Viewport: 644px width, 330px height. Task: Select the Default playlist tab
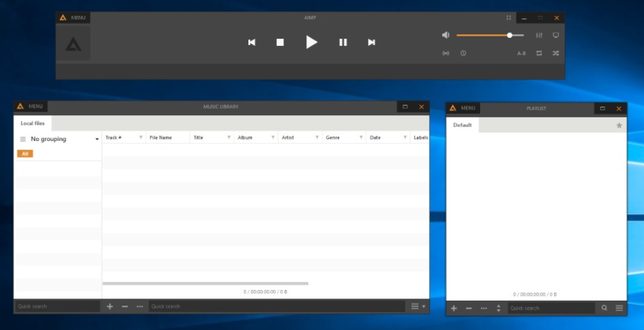[x=462, y=125]
